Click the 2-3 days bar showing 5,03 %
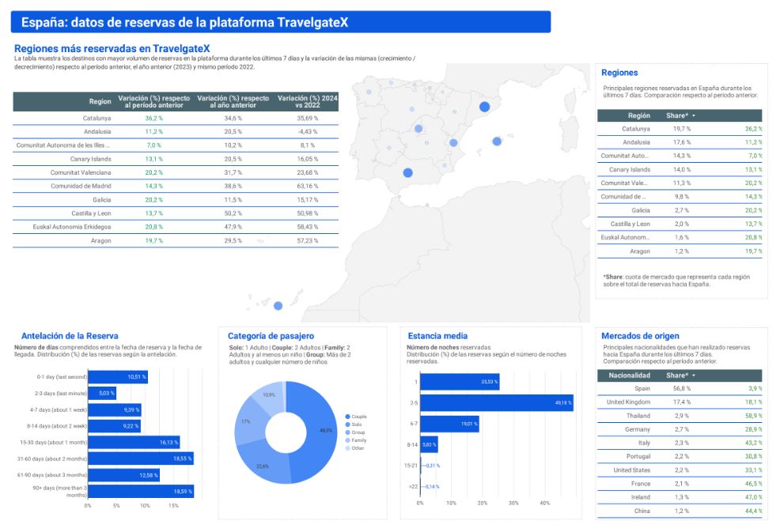This screenshot has width=784, height=532. [x=103, y=393]
